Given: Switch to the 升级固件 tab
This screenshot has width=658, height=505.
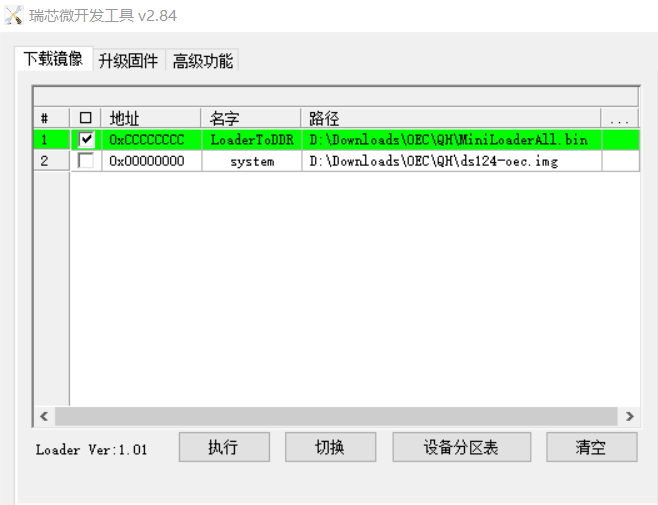Looking at the screenshot, I should click(x=127, y=61).
